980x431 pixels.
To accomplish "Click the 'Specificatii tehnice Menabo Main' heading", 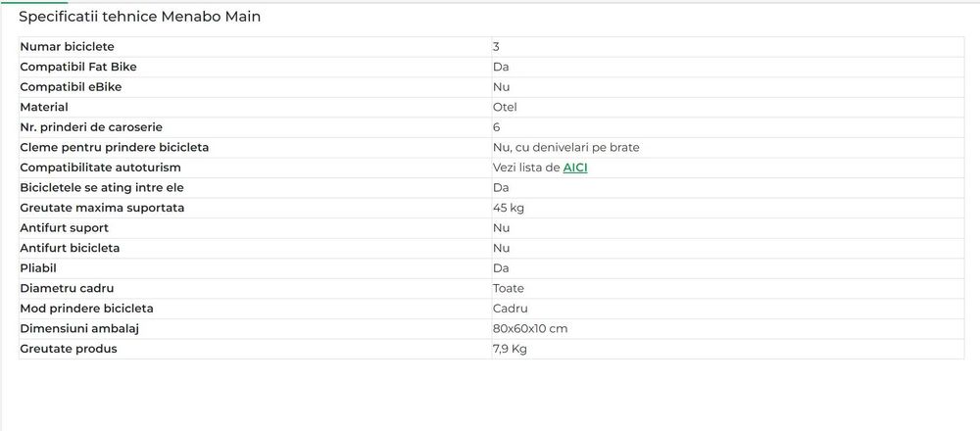I will [139, 17].
